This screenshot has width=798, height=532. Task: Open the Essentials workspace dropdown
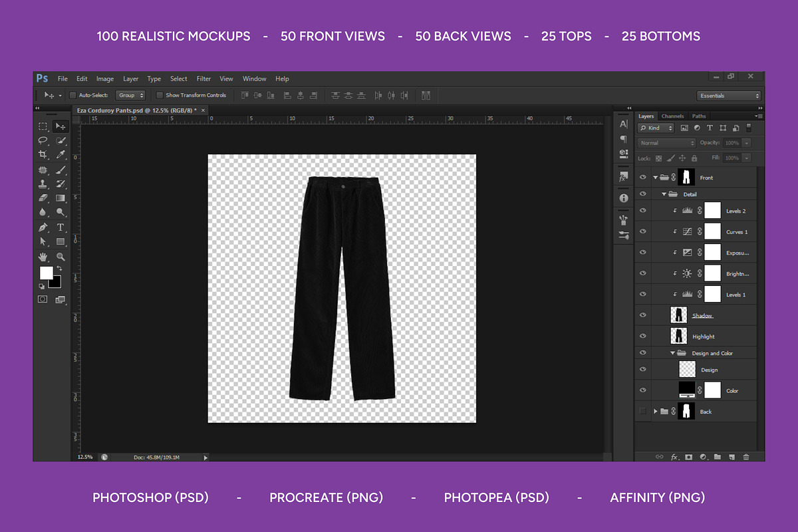pyautogui.click(x=729, y=96)
